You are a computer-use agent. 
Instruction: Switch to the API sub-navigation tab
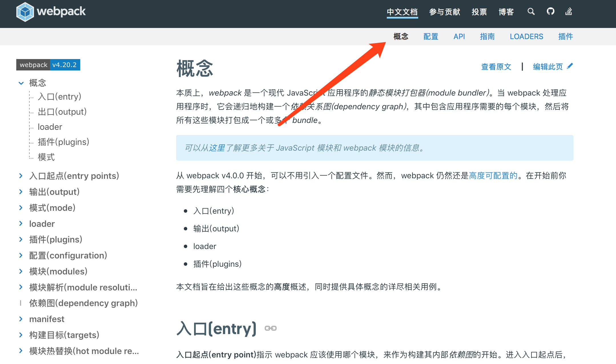(x=459, y=37)
